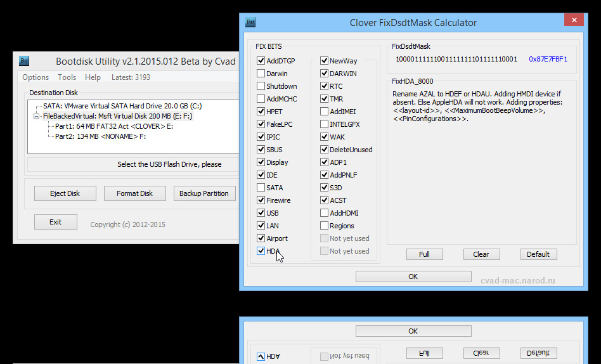This screenshot has height=364, width=601.
Task: Click the Eject Disk button
Action: click(65, 193)
